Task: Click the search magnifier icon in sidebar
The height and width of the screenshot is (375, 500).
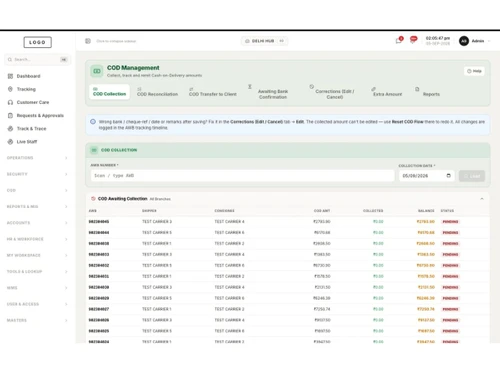Action: pyautogui.click(x=10, y=60)
